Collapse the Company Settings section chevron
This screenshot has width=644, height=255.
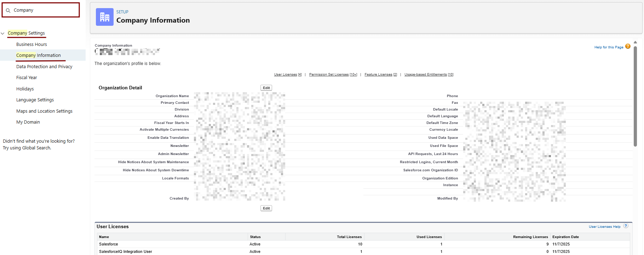3,34
